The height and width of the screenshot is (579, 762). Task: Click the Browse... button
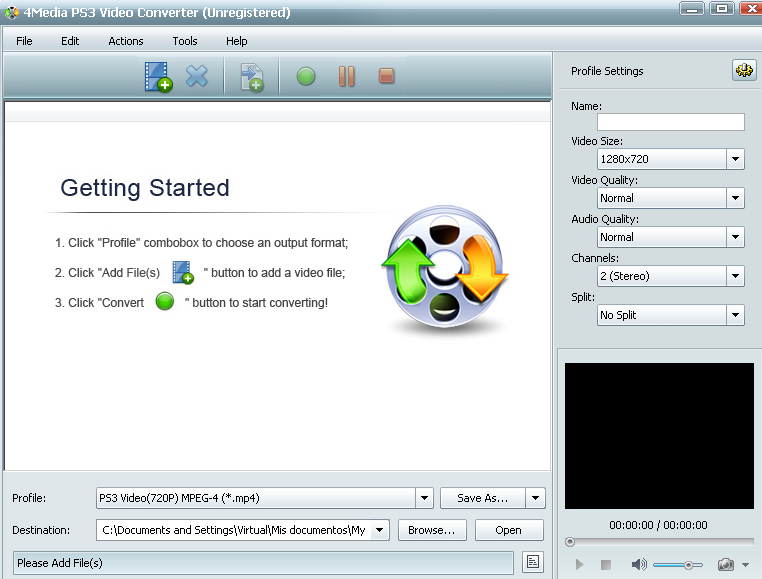point(432,530)
